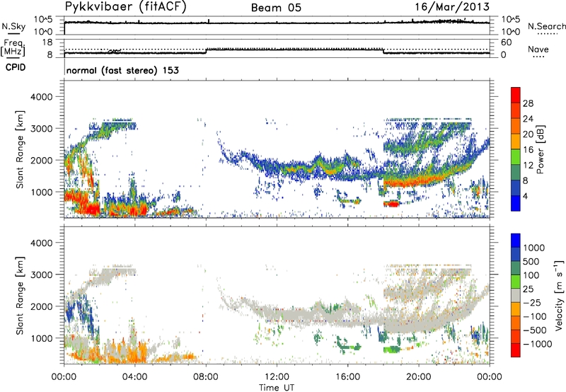Click the "2000" tick in the velocity panel
This screenshot has width=566, height=392.
point(41,306)
